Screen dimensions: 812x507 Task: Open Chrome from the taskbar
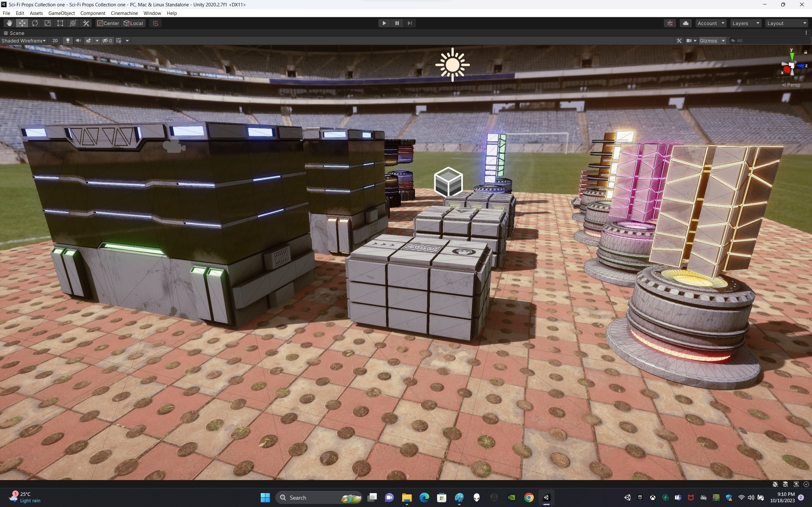point(529,497)
